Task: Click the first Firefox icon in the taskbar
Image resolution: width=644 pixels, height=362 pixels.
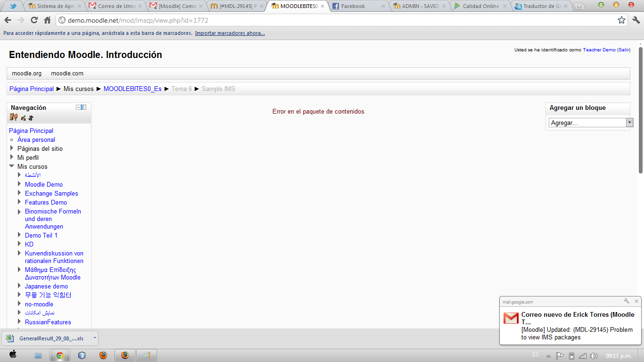Action: pos(103,355)
